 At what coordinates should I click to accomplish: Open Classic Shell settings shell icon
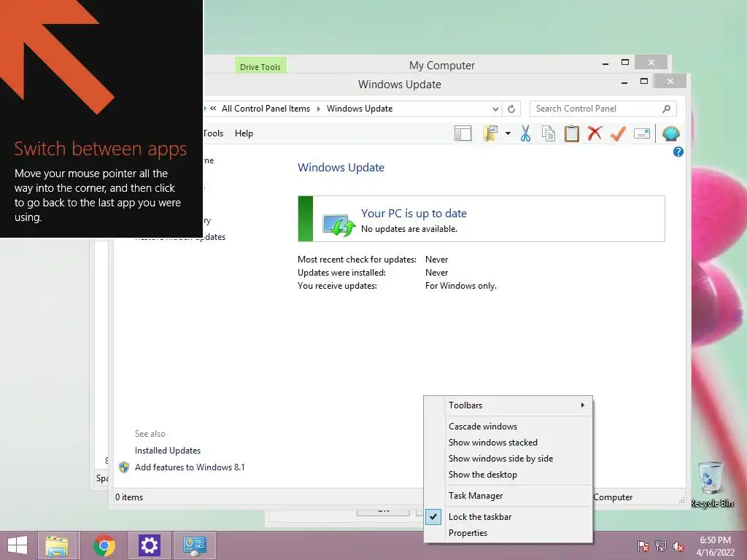point(671,133)
